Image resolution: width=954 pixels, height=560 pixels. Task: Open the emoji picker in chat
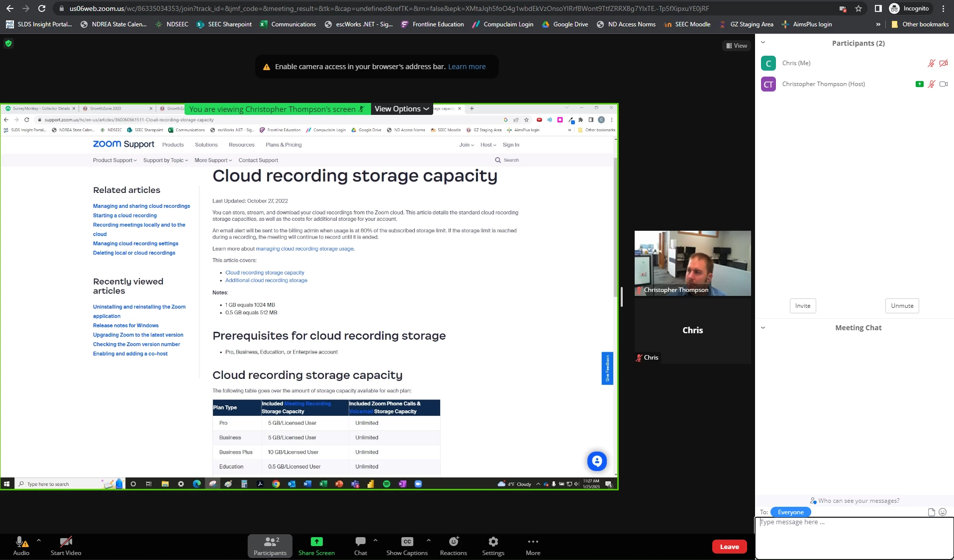943,512
